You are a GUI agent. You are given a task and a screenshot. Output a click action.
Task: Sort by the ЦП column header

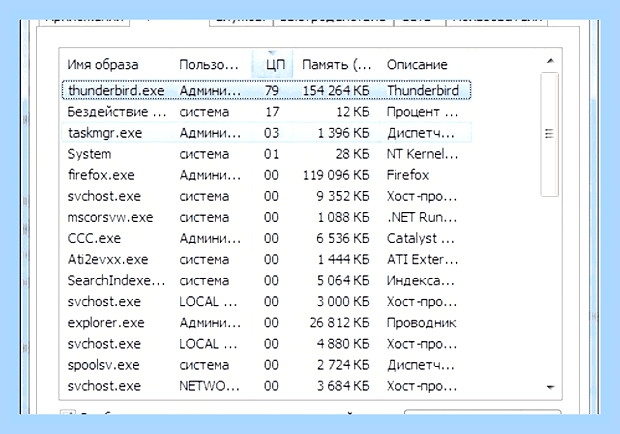272,64
